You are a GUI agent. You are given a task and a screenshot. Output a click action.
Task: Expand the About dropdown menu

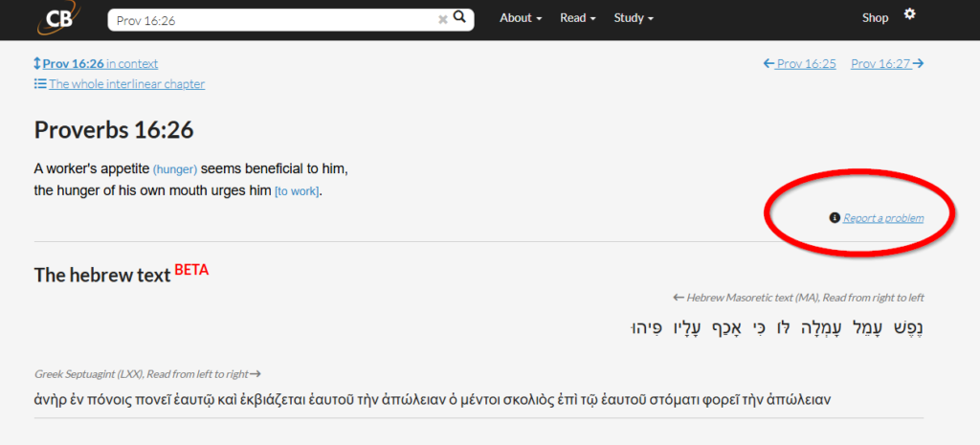click(521, 18)
